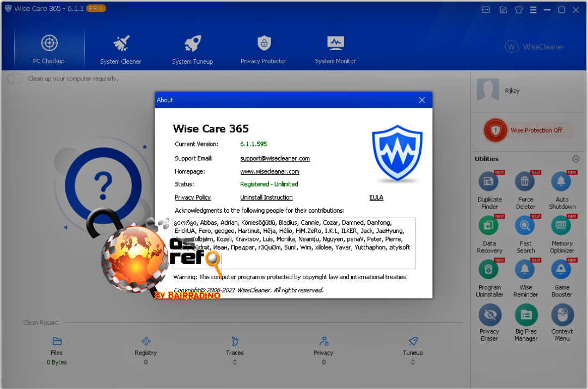588x389 pixels.
Task: Click the '0 Bytes' Files value
Action: pyautogui.click(x=57, y=362)
